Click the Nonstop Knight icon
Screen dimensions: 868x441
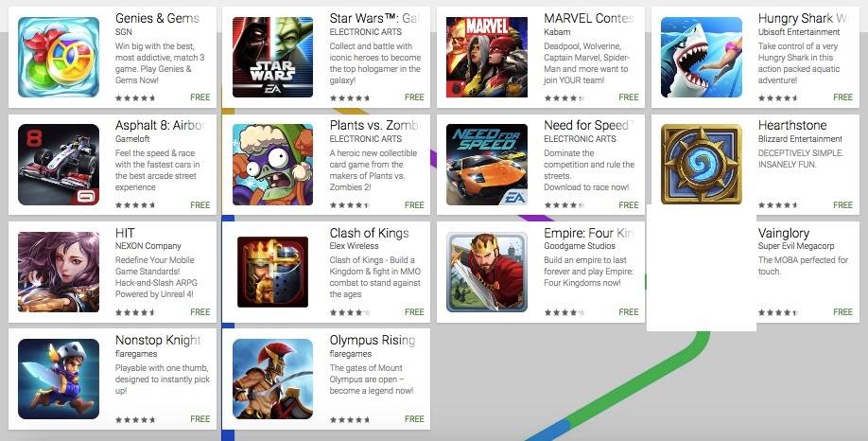coord(59,379)
